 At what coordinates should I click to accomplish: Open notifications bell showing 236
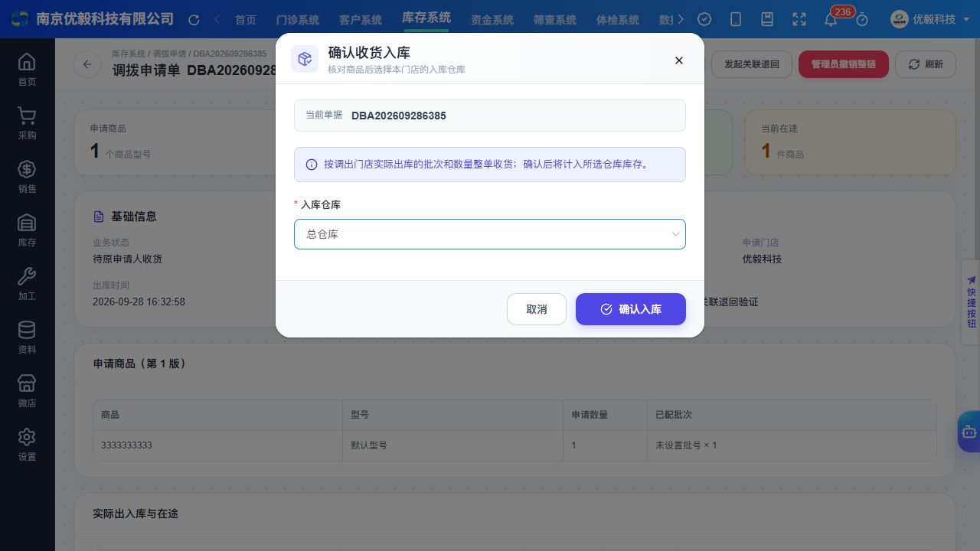pyautogui.click(x=831, y=20)
